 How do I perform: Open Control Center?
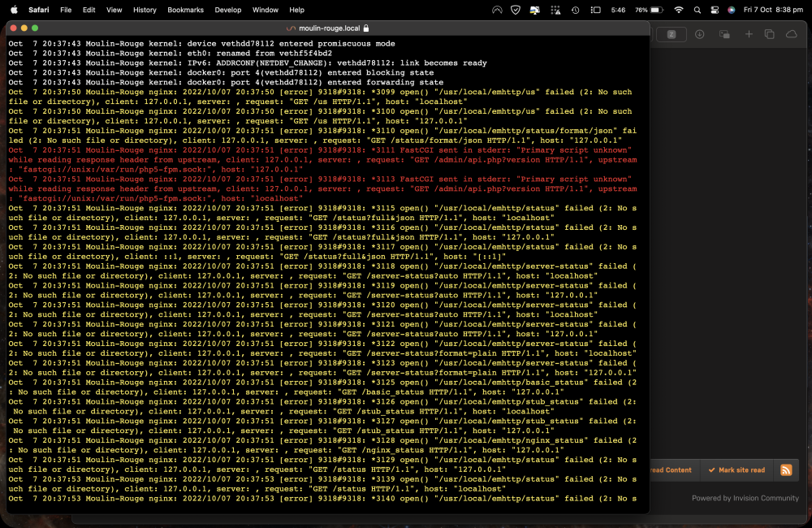[715, 10]
